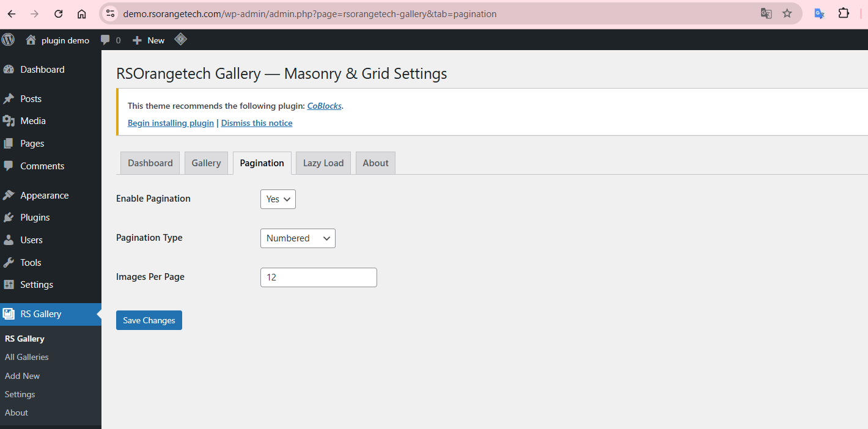Click the Comments bubble icon in sidebar
Image resolution: width=868 pixels, height=429 pixels.
point(9,166)
